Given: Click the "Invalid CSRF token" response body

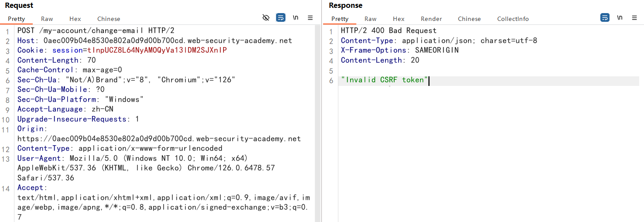Looking at the screenshot, I should [385, 80].
